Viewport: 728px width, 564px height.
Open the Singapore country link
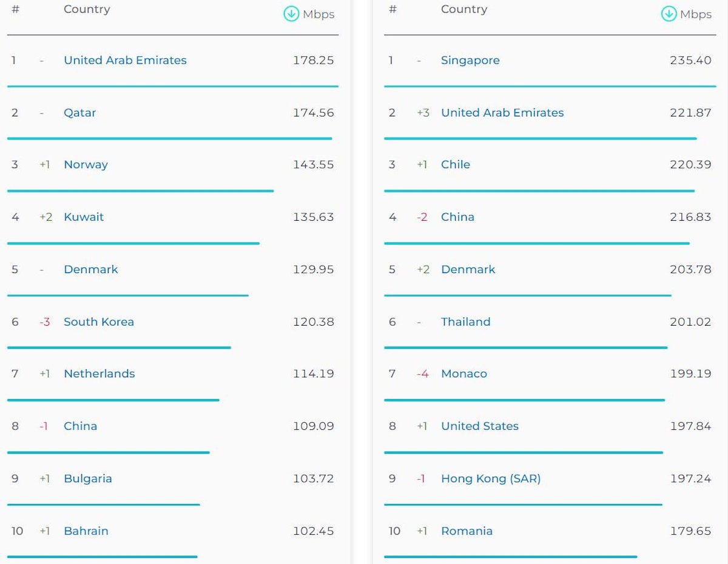[x=470, y=61]
